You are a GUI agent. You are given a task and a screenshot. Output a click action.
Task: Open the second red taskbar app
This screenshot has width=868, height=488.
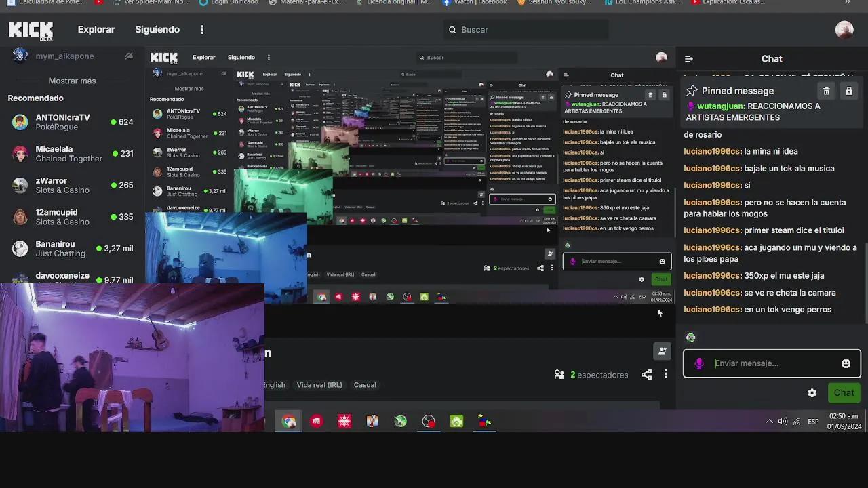(317, 422)
